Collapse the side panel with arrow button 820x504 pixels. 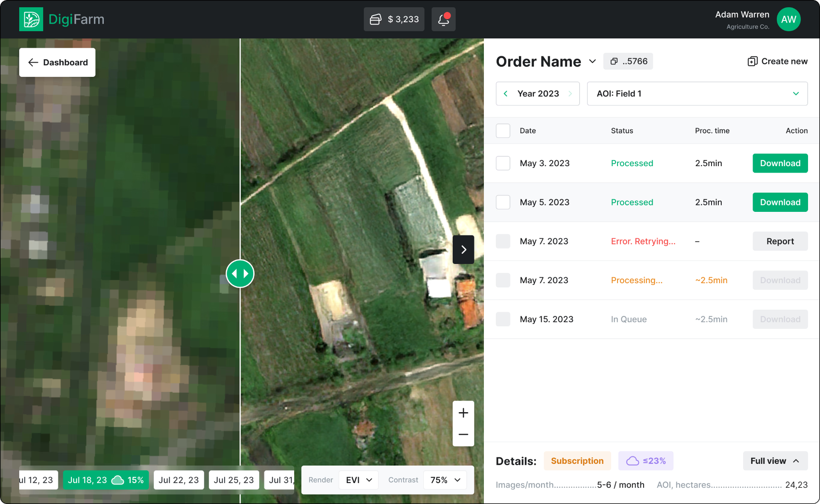tap(463, 249)
